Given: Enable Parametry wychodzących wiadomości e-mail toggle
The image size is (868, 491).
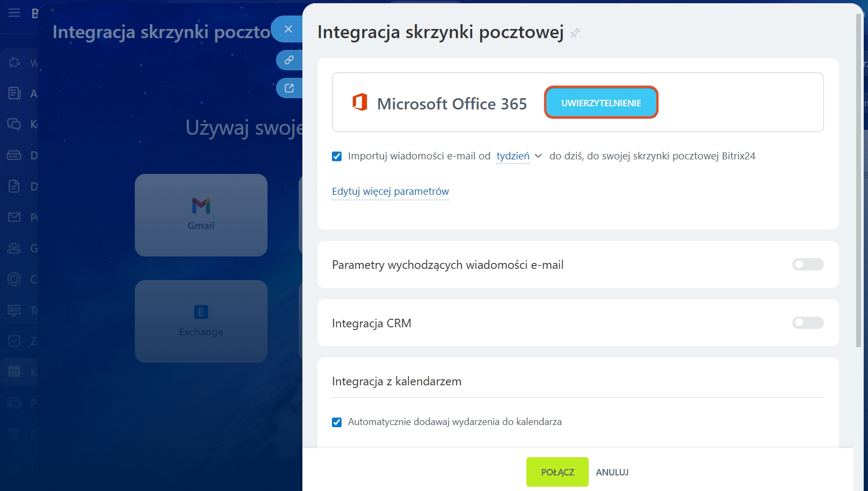Looking at the screenshot, I should point(807,265).
